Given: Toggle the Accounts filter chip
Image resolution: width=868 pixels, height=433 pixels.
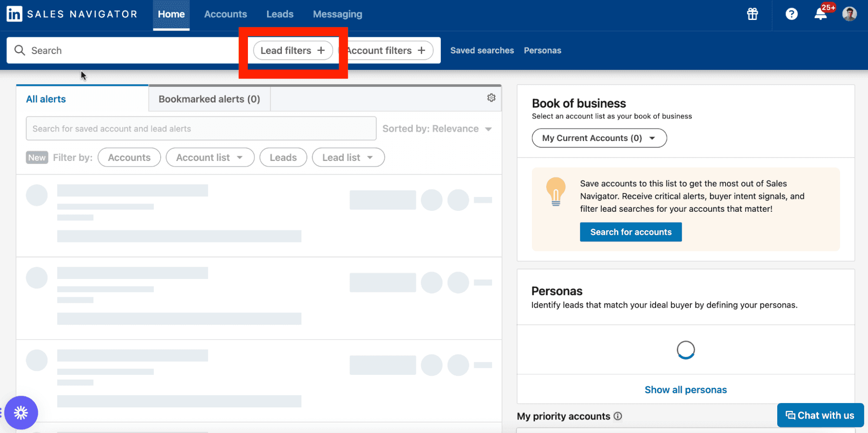Looking at the screenshot, I should pos(129,157).
